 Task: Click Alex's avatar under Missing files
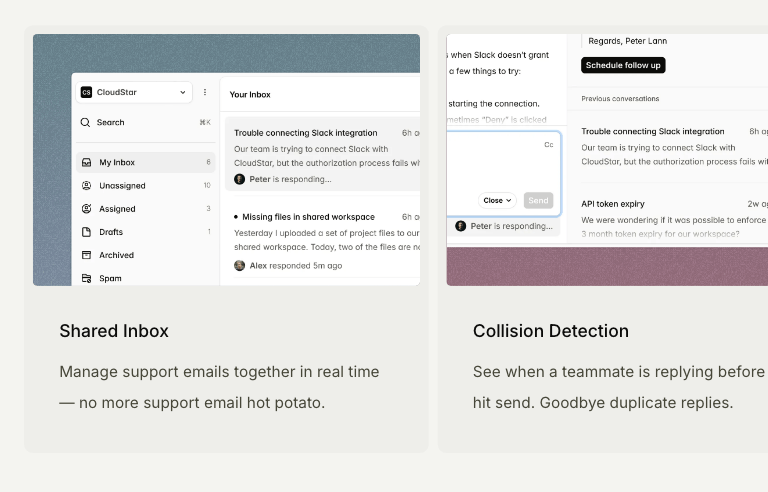click(x=240, y=265)
